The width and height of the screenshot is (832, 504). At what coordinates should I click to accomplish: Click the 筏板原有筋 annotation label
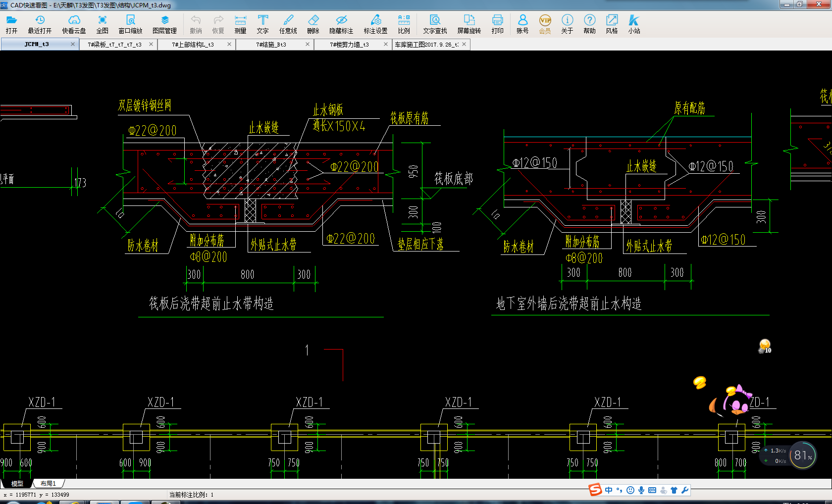[409, 118]
